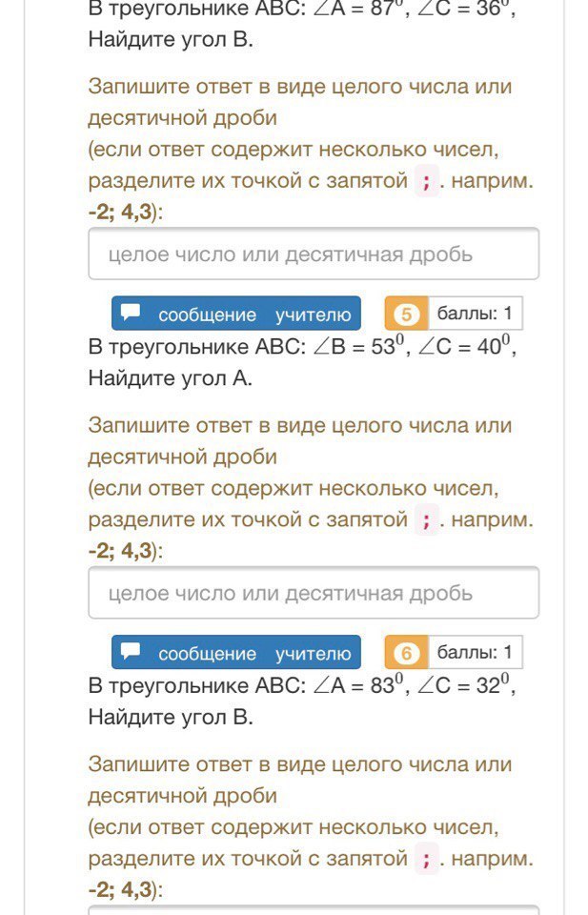Click the bold example -2; 4,3 above the first answer field
Image resolution: width=588 pixels, height=915 pixels.
[x=120, y=213]
